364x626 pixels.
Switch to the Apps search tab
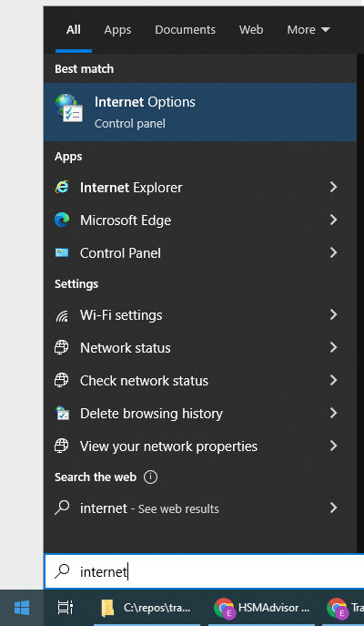coord(117,29)
